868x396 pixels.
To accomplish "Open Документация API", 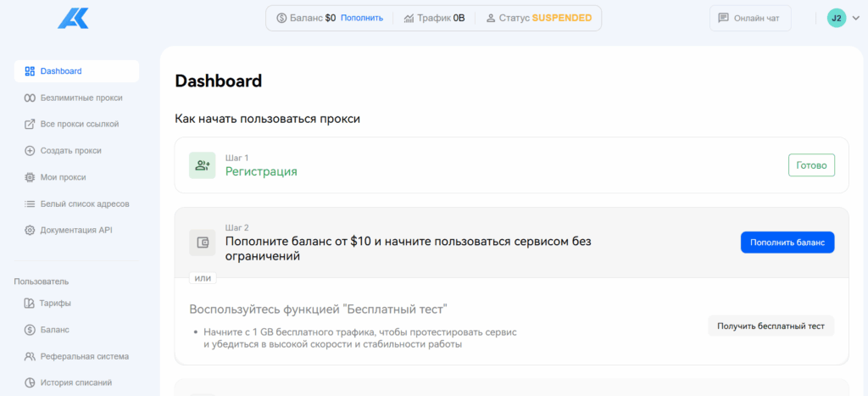I will click(x=76, y=230).
